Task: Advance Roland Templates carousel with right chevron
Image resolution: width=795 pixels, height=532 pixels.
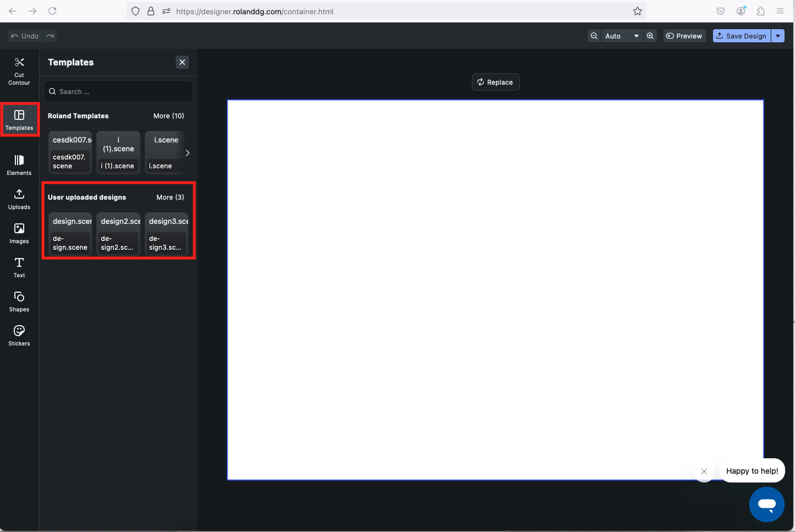Action: click(x=188, y=153)
